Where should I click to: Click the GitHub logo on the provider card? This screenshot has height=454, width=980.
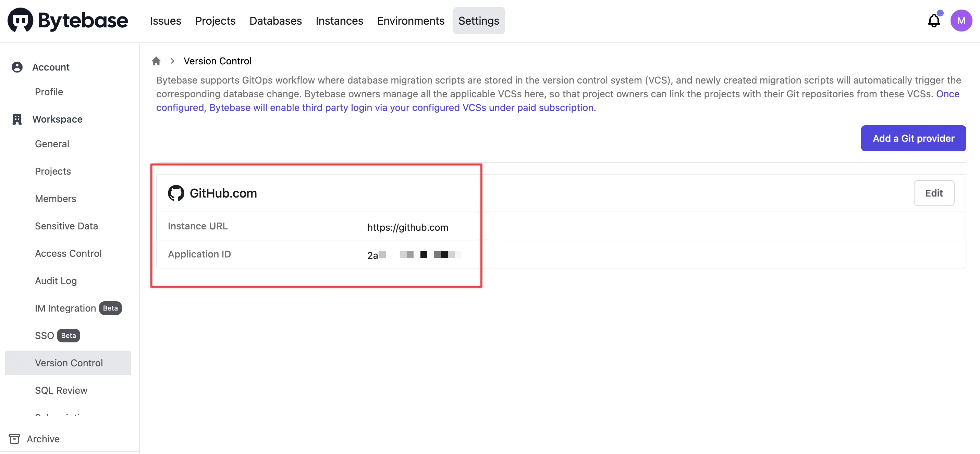point(176,193)
